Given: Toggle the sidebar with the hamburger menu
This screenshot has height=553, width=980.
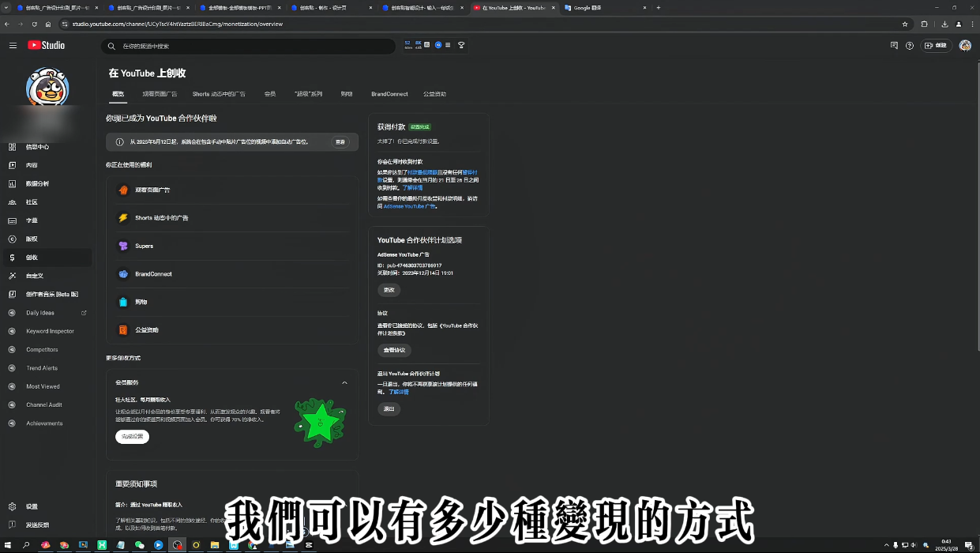Looking at the screenshot, I should (13, 45).
